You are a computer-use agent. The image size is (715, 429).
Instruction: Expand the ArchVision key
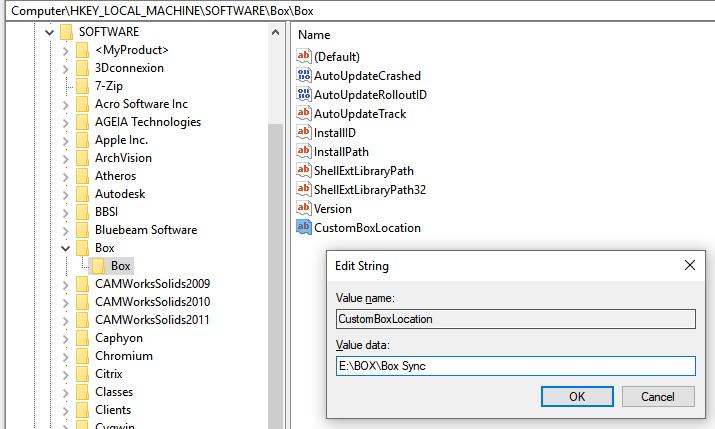point(66,159)
